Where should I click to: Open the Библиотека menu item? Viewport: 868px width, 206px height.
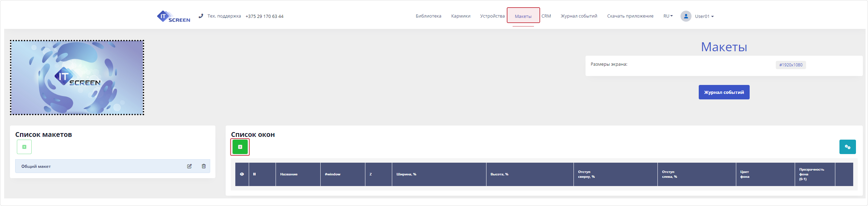pos(428,16)
